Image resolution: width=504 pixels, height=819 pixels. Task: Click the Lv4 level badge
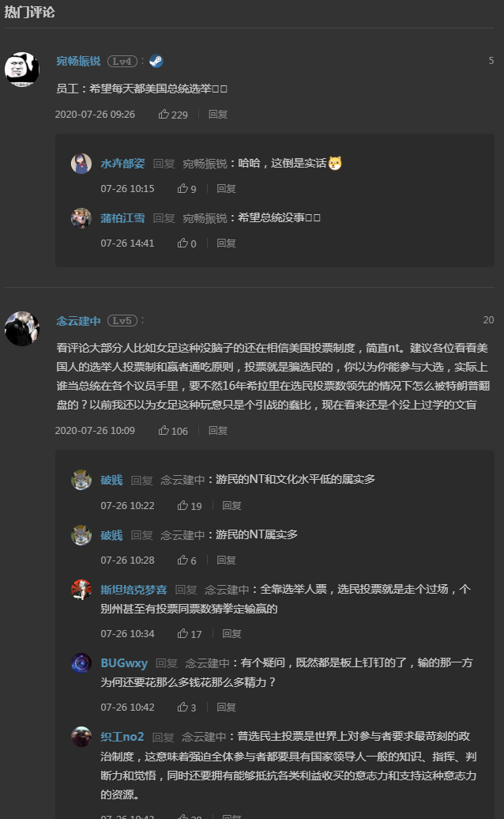click(x=122, y=61)
